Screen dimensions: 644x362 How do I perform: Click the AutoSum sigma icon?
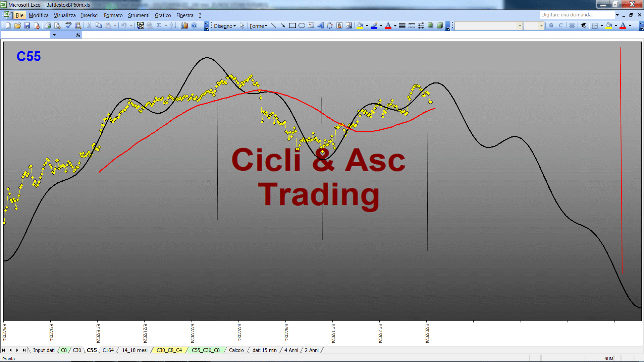(159, 25)
